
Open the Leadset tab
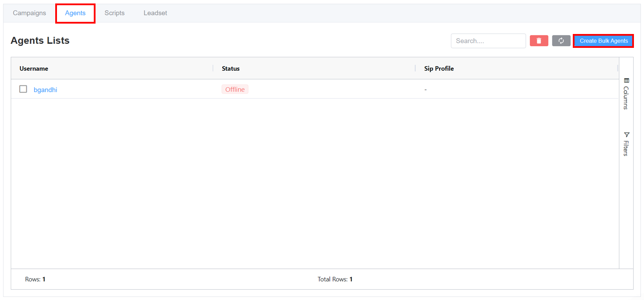point(155,13)
